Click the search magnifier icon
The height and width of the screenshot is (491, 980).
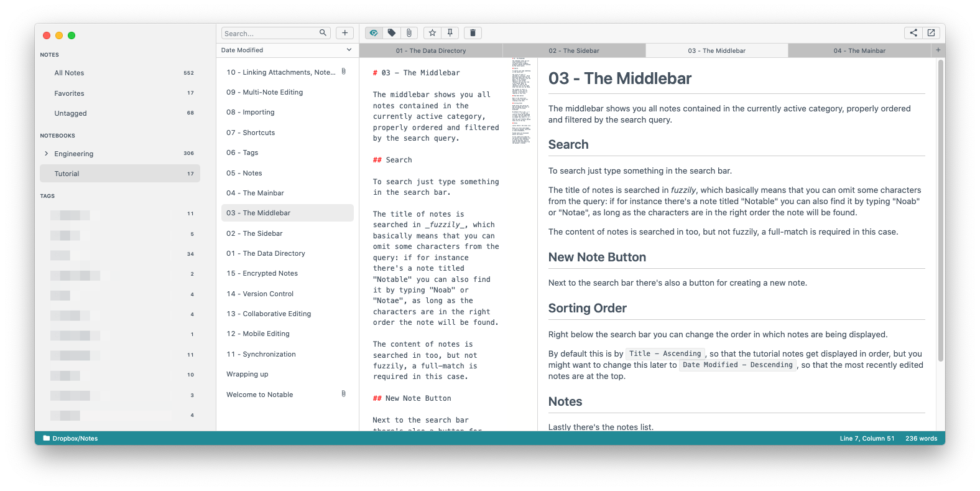[323, 33]
